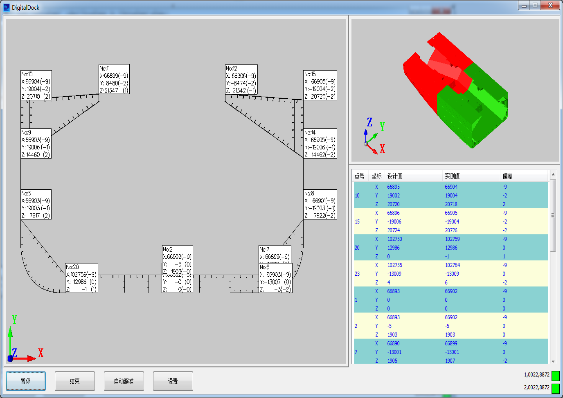Viewport: 563px width, 398px height.
Task: Select the point 25 row in data table
Action: (451, 273)
